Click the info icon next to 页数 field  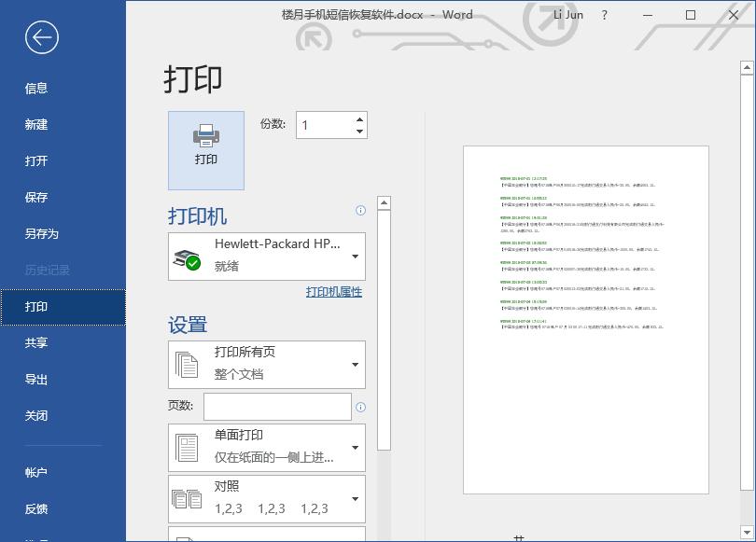[361, 407]
